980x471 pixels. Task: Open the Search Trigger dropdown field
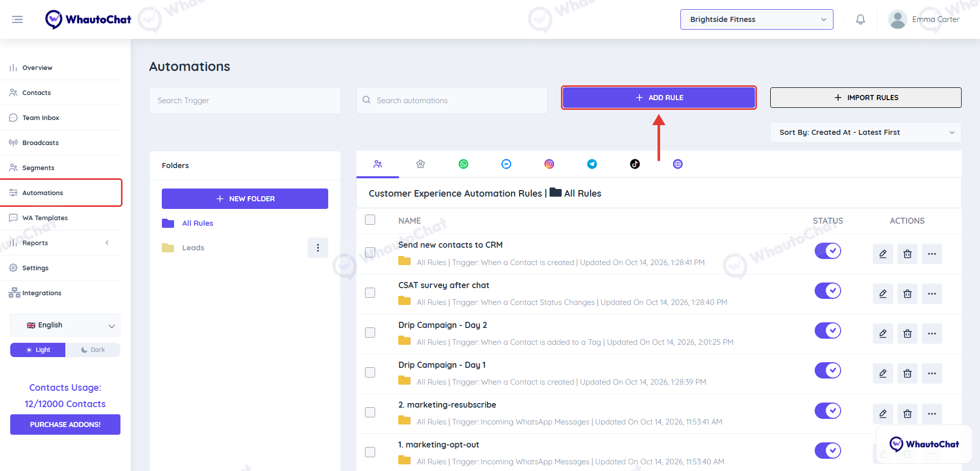(x=245, y=101)
